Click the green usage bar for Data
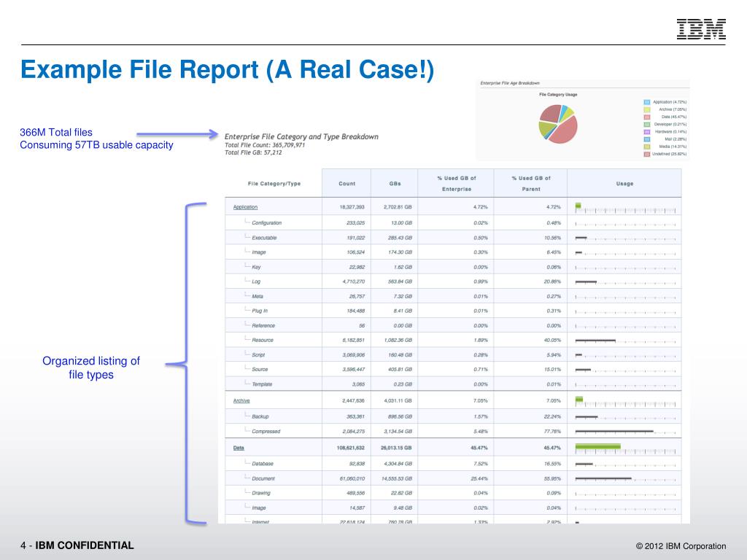This screenshot has height=560, width=747. [x=597, y=446]
